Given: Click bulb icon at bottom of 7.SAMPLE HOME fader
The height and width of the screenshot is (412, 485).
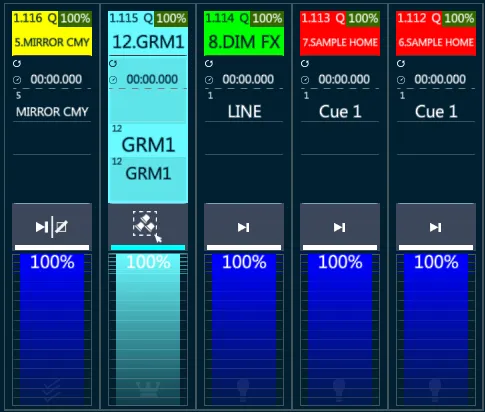Looking at the screenshot, I should coord(340,390).
